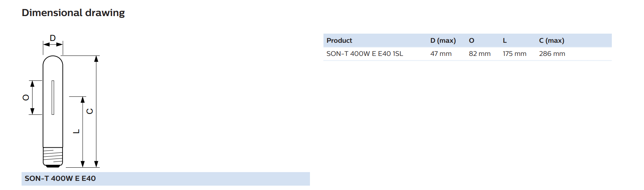This screenshot has height=190, width=644.
Task: Click the lamp bulb drawing
Action: pyautogui.click(x=53, y=111)
